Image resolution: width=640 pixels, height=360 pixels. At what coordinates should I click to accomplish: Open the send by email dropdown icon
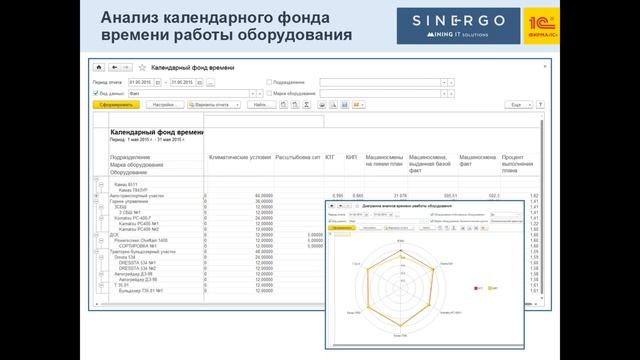358,105
